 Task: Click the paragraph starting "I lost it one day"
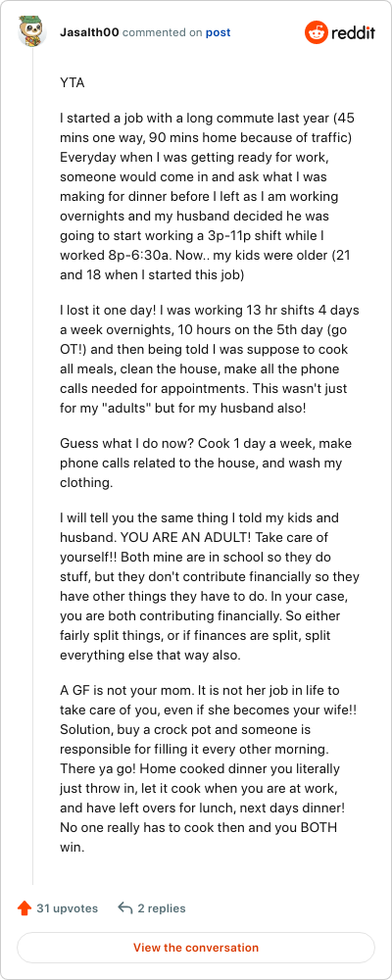(210, 358)
